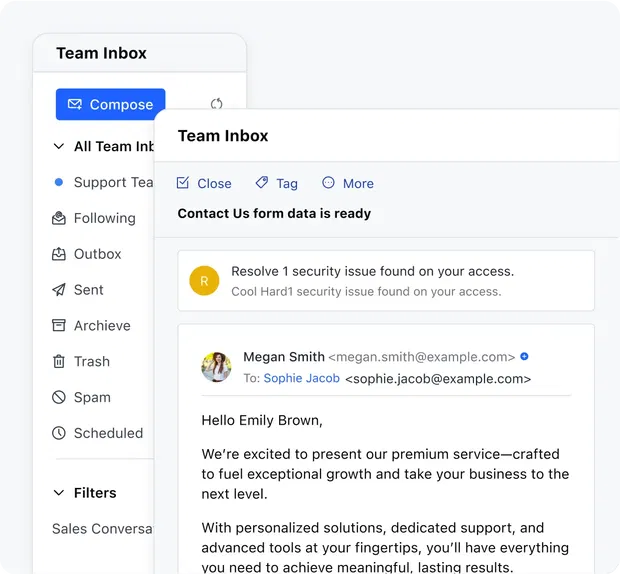This screenshot has width=620, height=574.
Task: Open the Sent folder
Action: (x=89, y=290)
